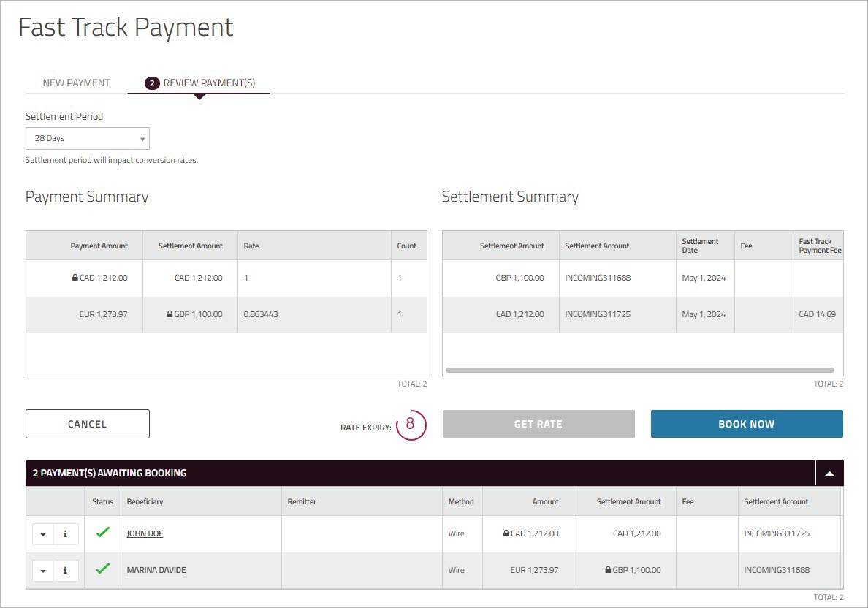Click the Count column header
This screenshot has width=868, height=608.
407,246
